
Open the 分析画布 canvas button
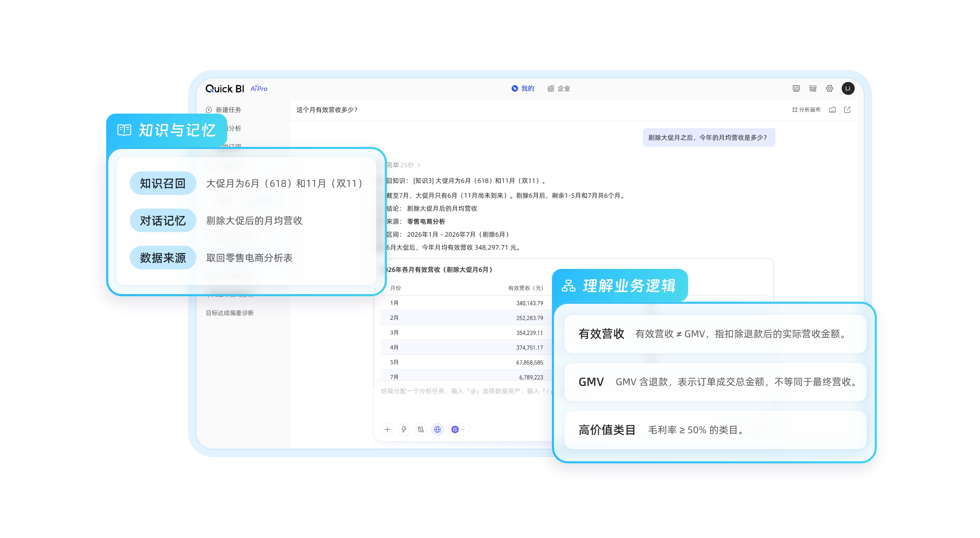coord(806,110)
